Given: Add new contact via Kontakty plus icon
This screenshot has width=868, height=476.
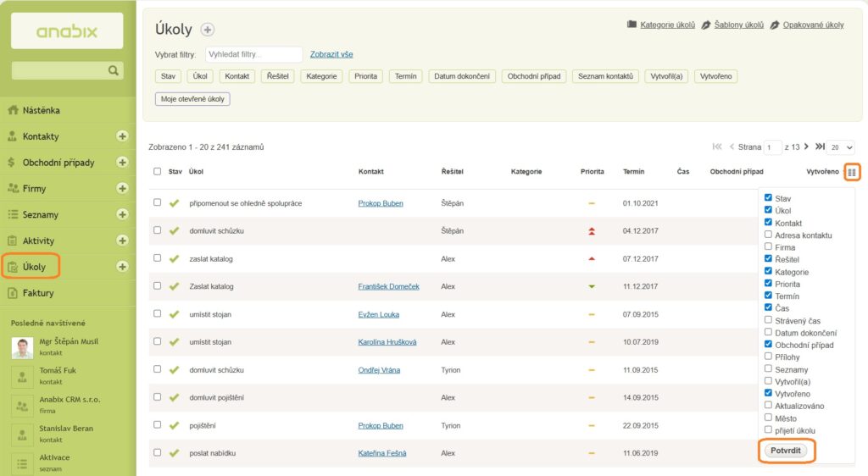Looking at the screenshot, I should click(122, 136).
